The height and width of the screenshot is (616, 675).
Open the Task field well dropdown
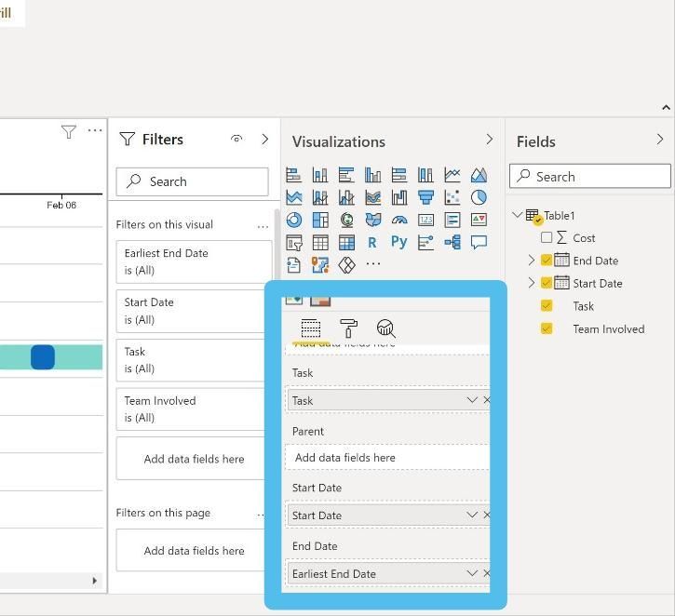(472, 400)
